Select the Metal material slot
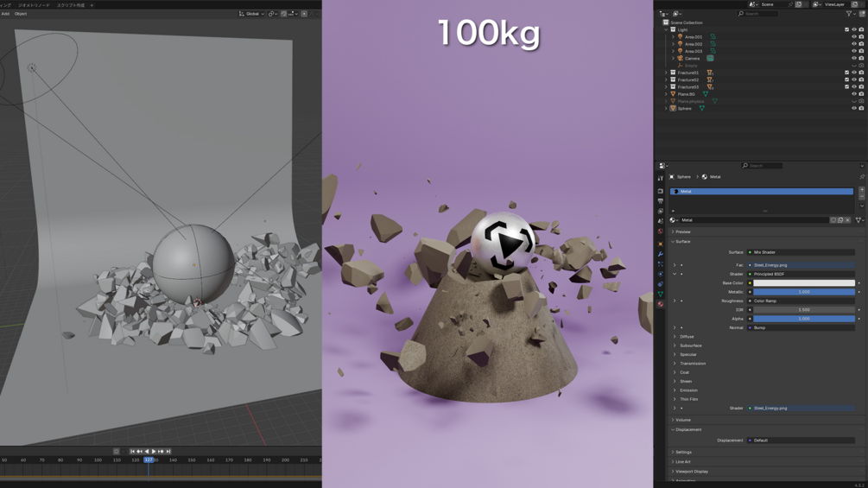Image resolution: width=868 pixels, height=488 pixels. (762, 192)
